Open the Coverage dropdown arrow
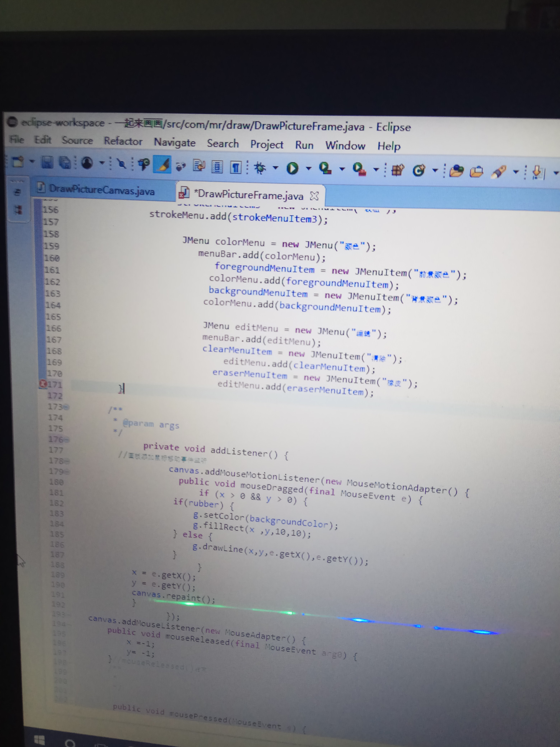This screenshot has width=560, height=747. (342, 169)
